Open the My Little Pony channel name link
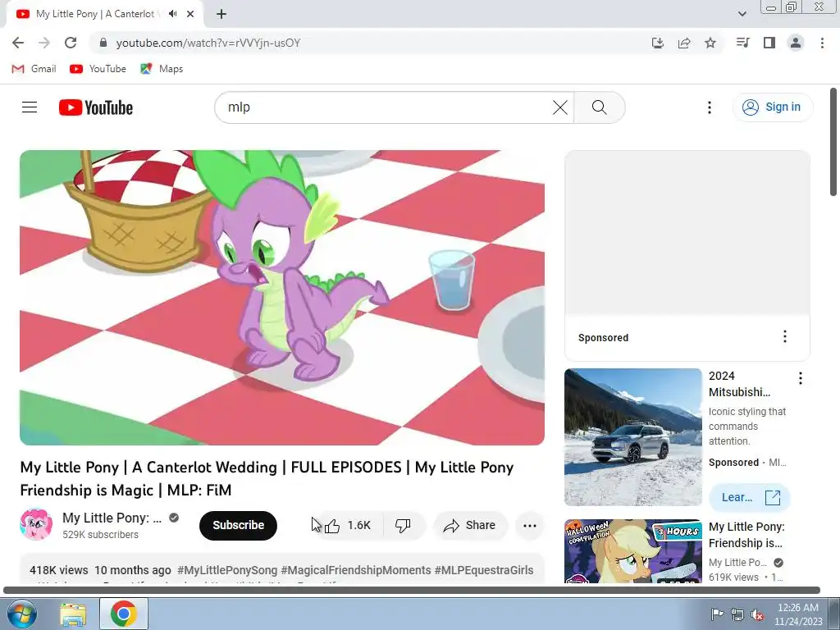 tap(112, 518)
